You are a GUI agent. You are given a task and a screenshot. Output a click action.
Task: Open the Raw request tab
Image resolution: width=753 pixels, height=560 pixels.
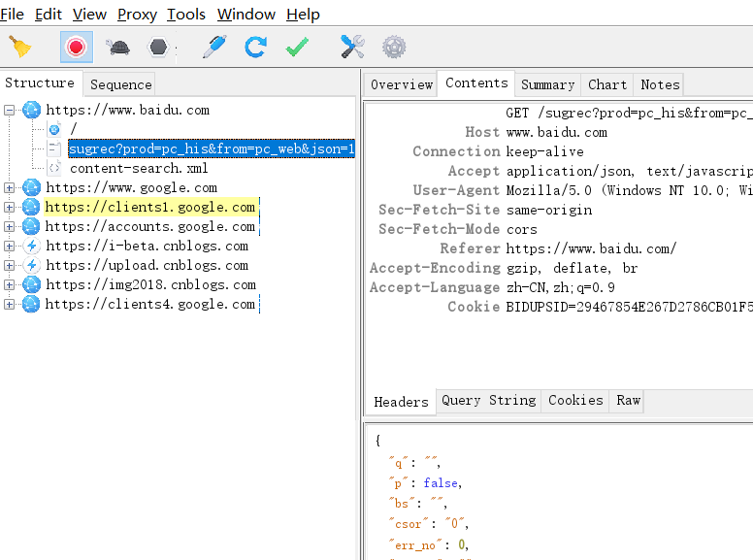pos(628,401)
